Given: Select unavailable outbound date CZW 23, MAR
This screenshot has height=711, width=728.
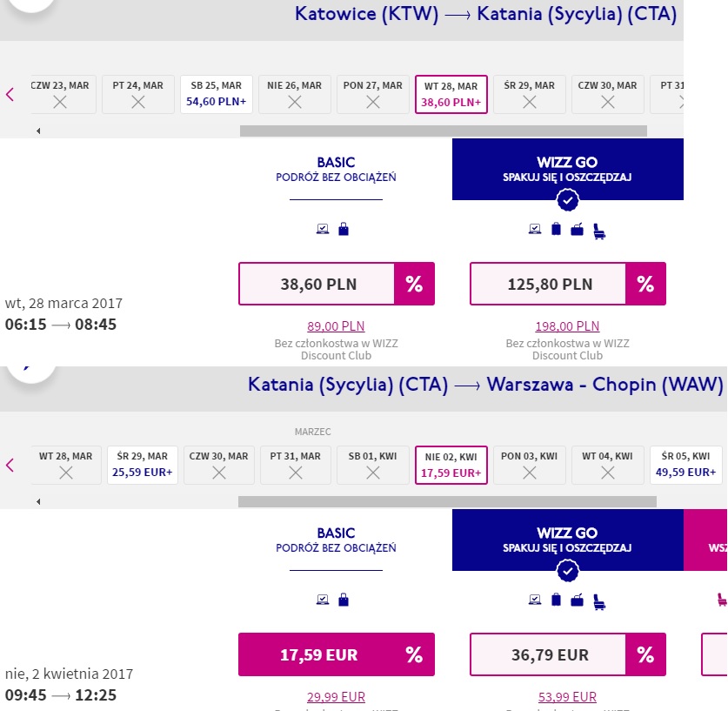Looking at the screenshot, I should tap(63, 94).
